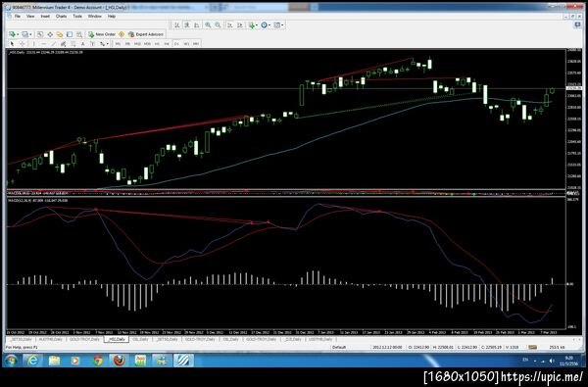Show the Data Window panel
Screen dimensions: 588x387
click(50, 34)
